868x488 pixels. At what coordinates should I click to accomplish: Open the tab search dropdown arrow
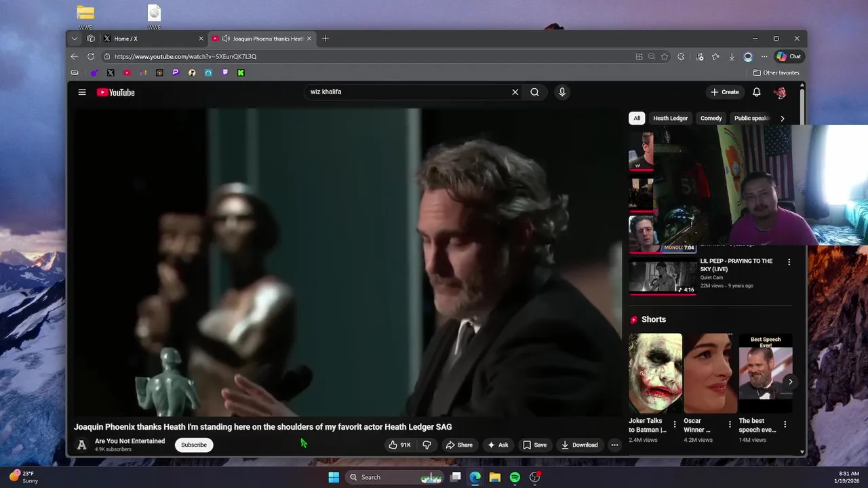[x=75, y=39]
